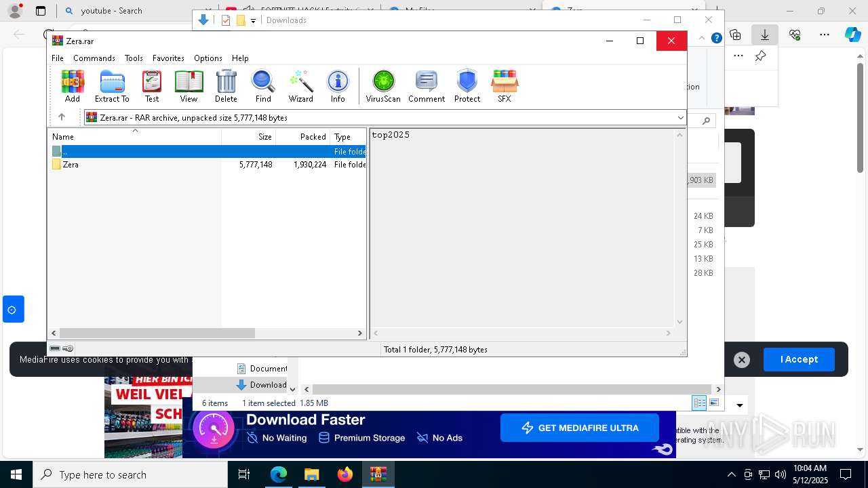Run the Test archive tool
This screenshot has width=868, height=488.
click(x=152, y=86)
